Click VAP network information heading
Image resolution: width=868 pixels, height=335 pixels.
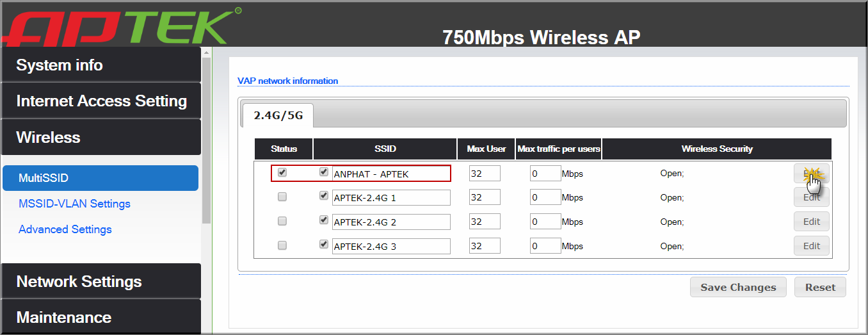(x=287, y=81)
